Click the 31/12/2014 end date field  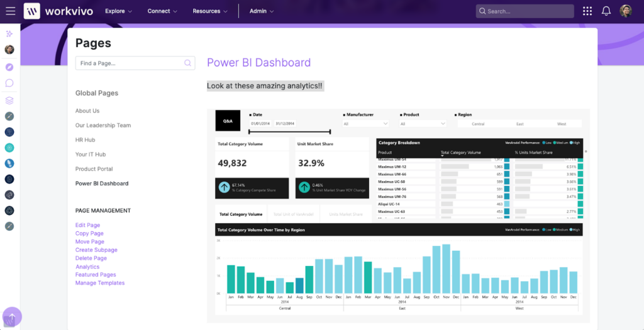pyautogui.click(x=286, y=124)
